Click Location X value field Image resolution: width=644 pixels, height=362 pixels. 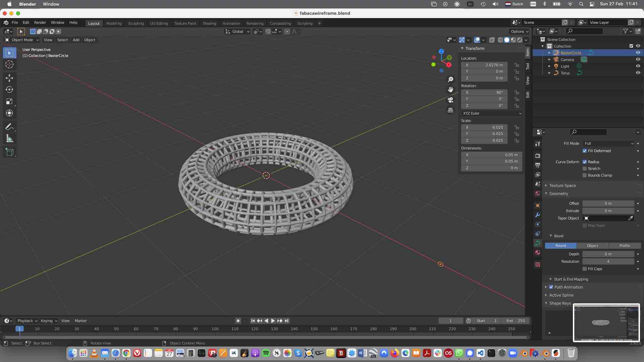(484, 65)
